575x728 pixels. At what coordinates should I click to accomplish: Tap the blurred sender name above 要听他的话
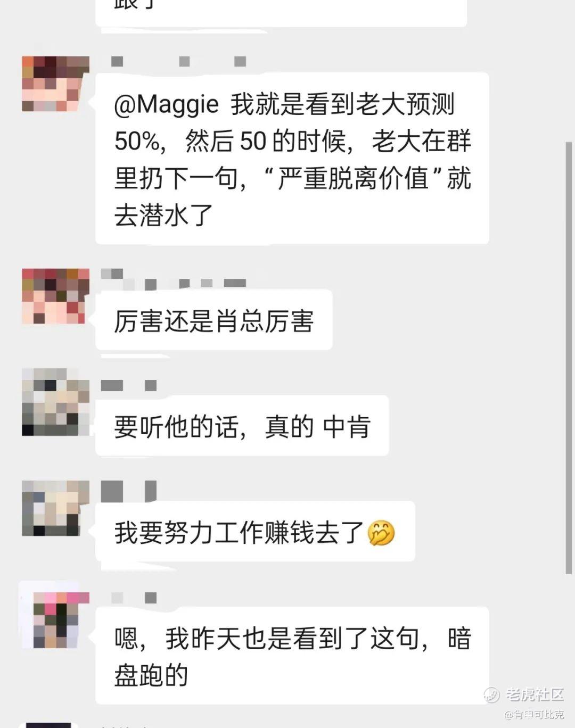pos(129,385)
